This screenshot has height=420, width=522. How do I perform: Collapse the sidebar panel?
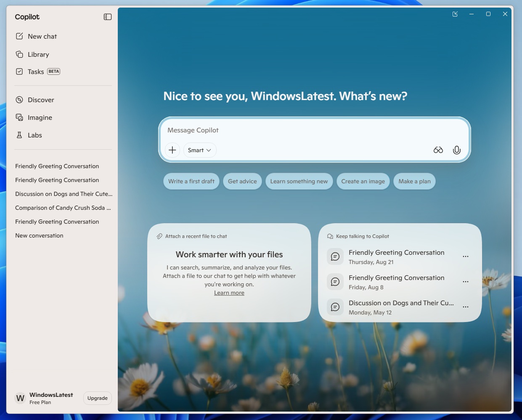coord(108,16)
